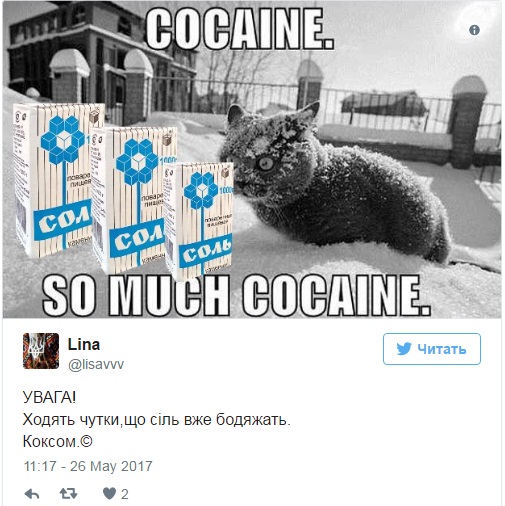
Task: Open the 11:17 - 26 May 2017 timestamp
Action: [x=88, y=466]
